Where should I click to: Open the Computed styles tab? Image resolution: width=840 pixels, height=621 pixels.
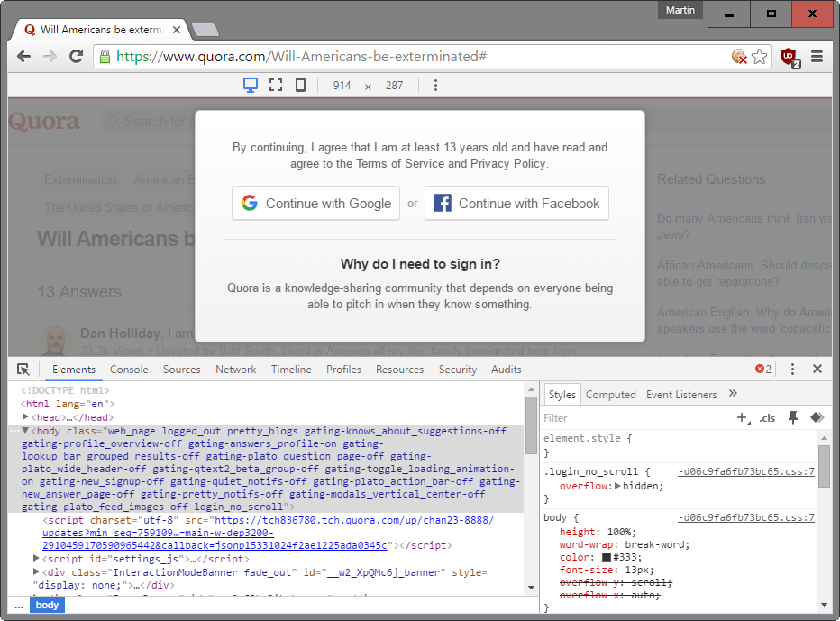point(611,394)
